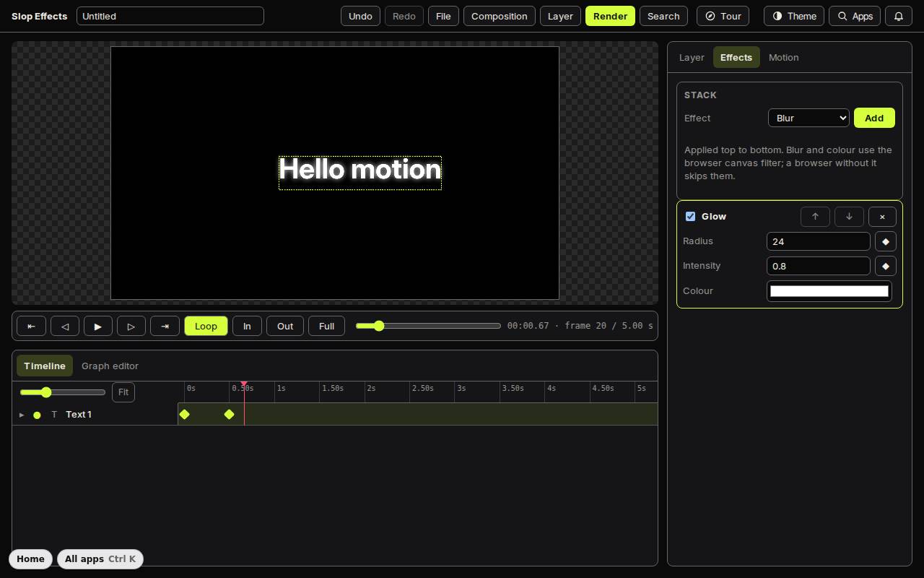Image resolution: width=924 pixels, height=578 pixels.
Task: Click the Text 1 layer type icon
Action: coord(54,415)
